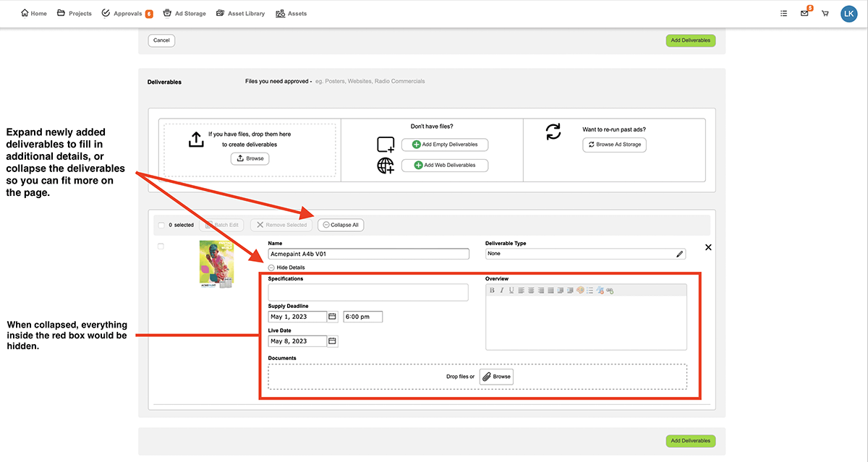This screenshot has height=462, width=868.
Task: Apply italic formatting in the Overview editor
Action: click(502, 290)
